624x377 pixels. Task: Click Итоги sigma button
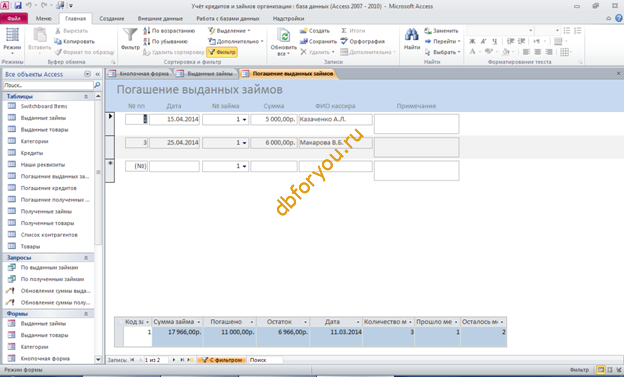pyautogui.click(x=353, y=31)
